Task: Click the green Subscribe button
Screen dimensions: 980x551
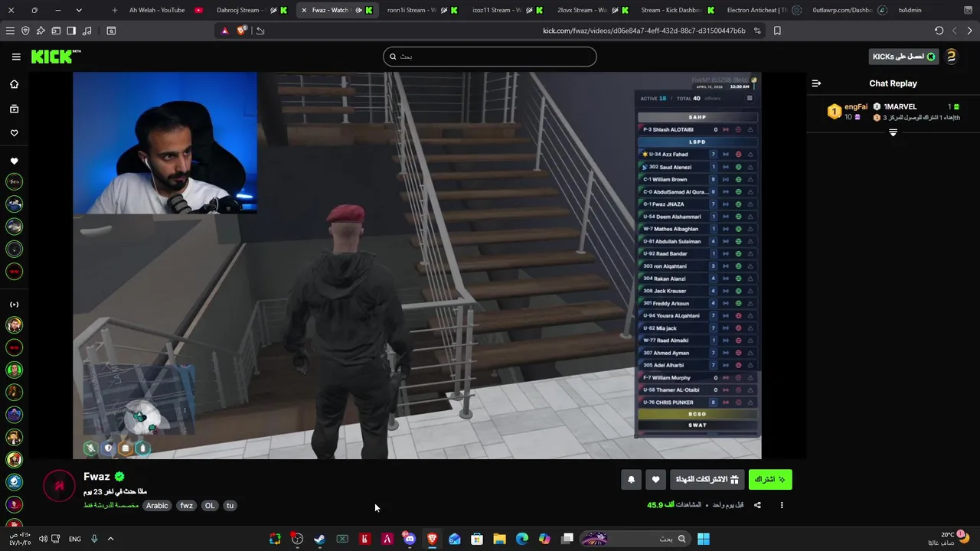Action: 770,480
